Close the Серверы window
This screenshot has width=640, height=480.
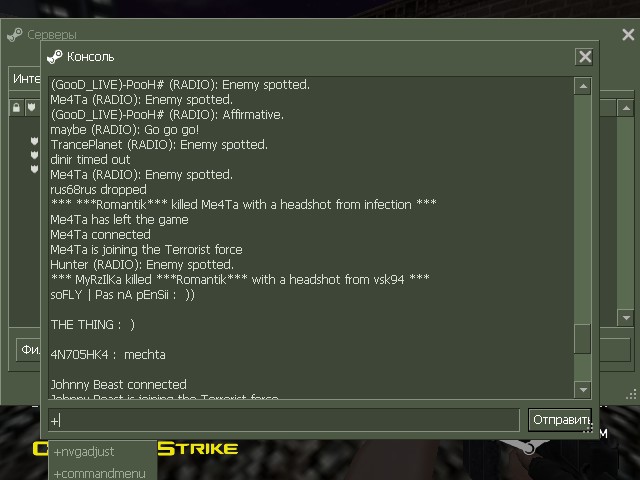[x=628, y=35]
